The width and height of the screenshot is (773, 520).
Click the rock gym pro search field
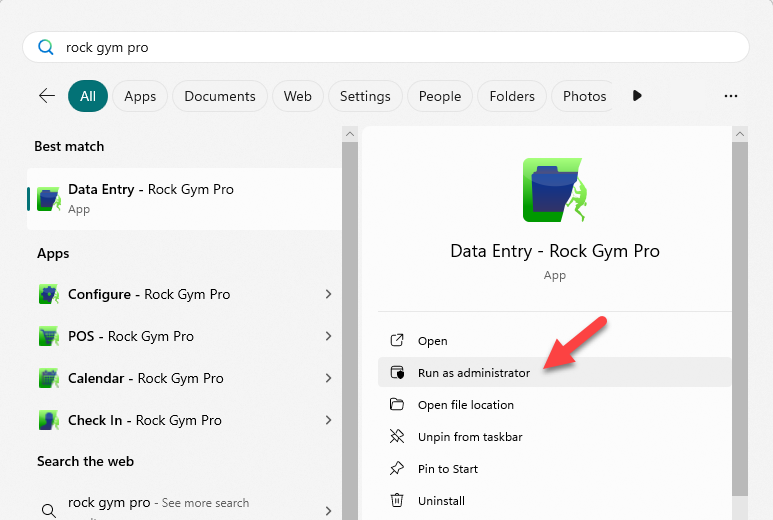(x=386, y=47)
